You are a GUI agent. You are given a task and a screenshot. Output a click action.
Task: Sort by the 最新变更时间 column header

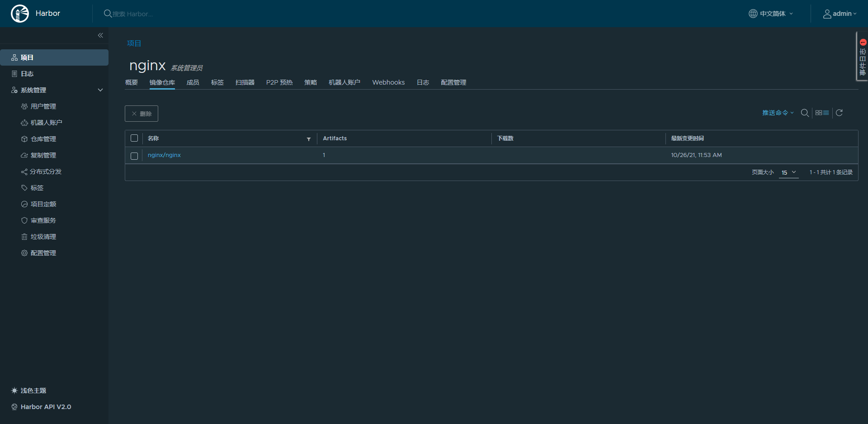(x=687, y=138)
